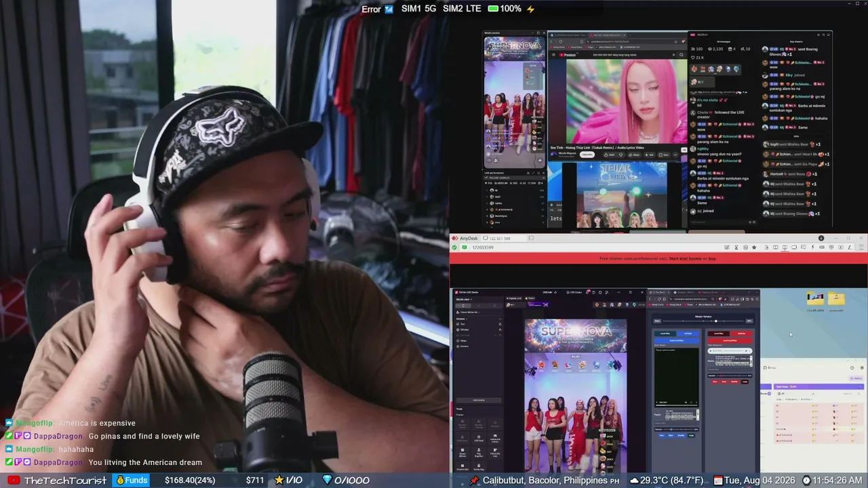
Task: Click the AnyDesk profile account icon
Action: click(x=821, y=239)
